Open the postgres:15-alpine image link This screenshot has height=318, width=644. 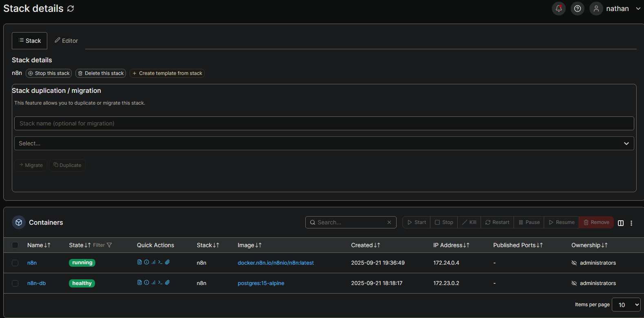coord(261,283)
